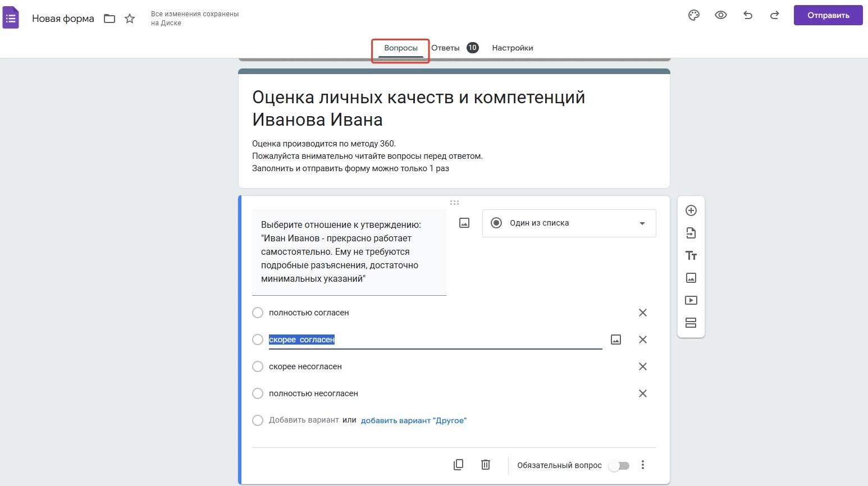Image resolution: width=868 pixels, height=486 pixels.
Task: Move form to folder icon
Action: [x=109, y=19]
